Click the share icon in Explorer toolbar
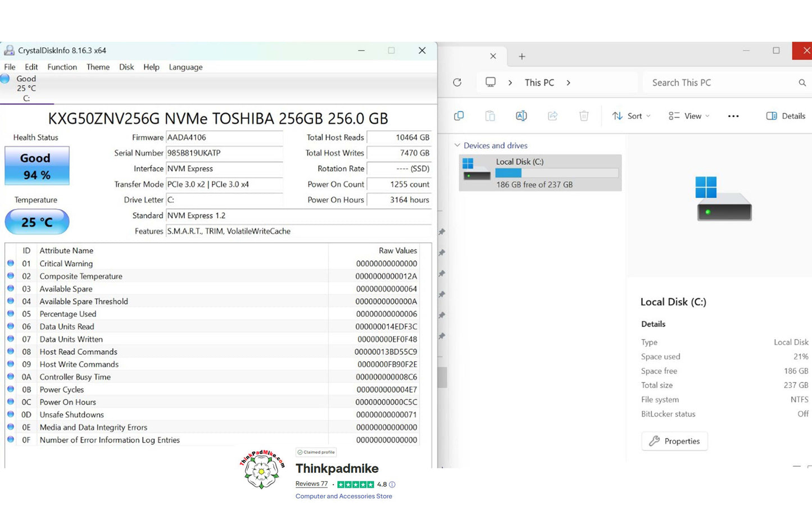 click(552, 116)
